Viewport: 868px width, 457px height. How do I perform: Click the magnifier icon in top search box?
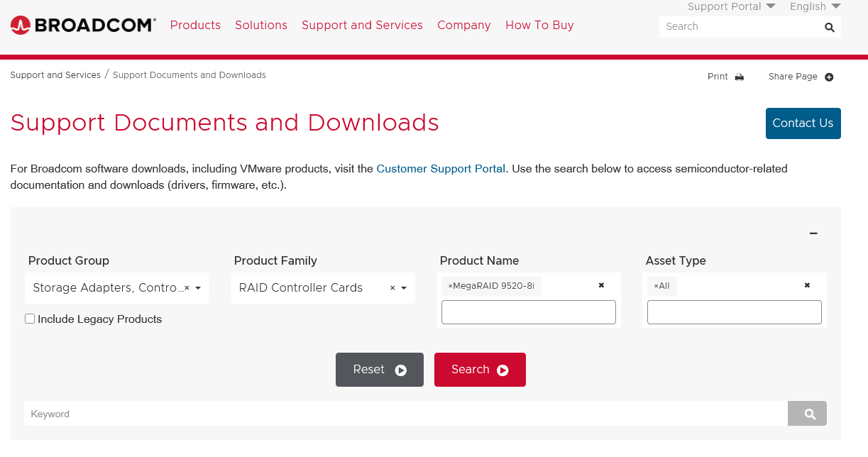(x=829, y=27)
